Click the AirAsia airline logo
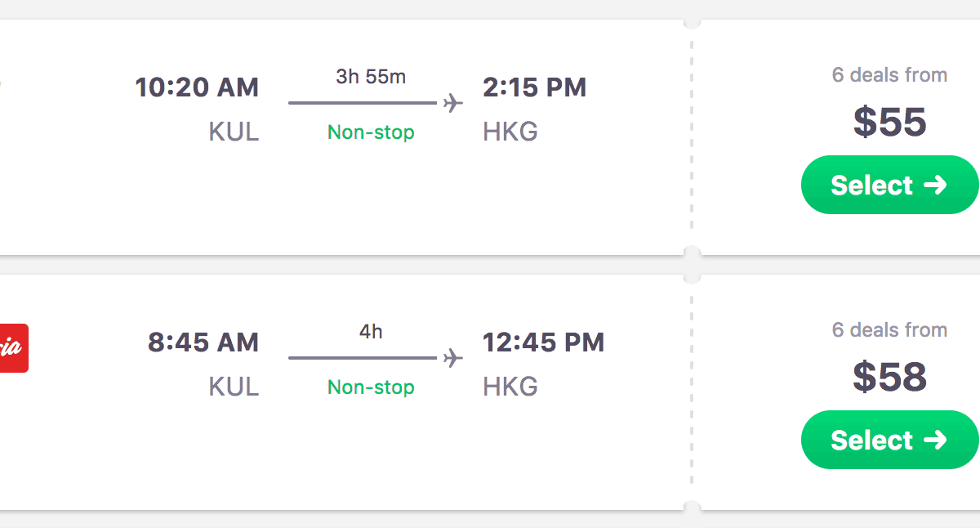 click(x=14, y=348)
